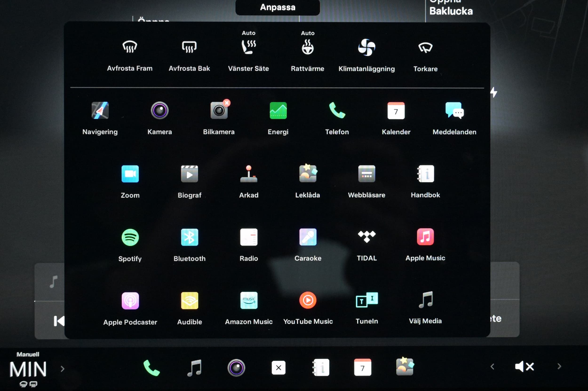Skip to previous track in media player
This screenshot has width=588, height=391.
pyautogui.click(x=59, y=321)
